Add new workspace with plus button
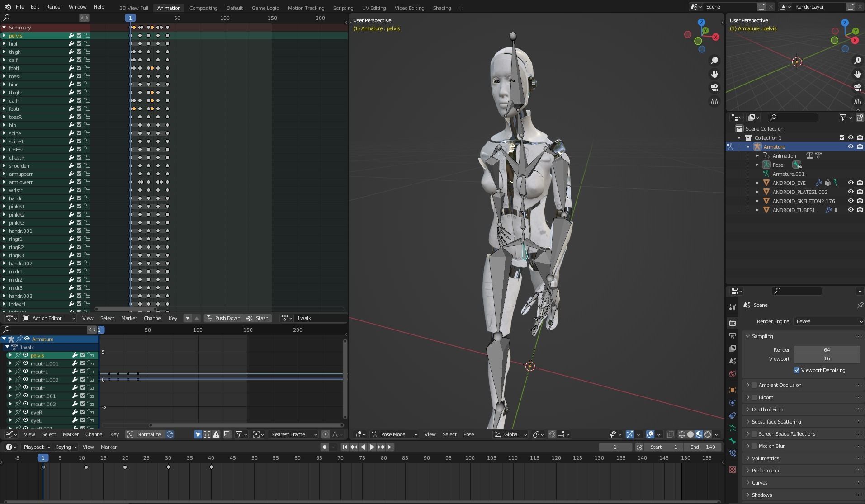The width and height of the screenshot is (865, 504). tap(460, 8)
